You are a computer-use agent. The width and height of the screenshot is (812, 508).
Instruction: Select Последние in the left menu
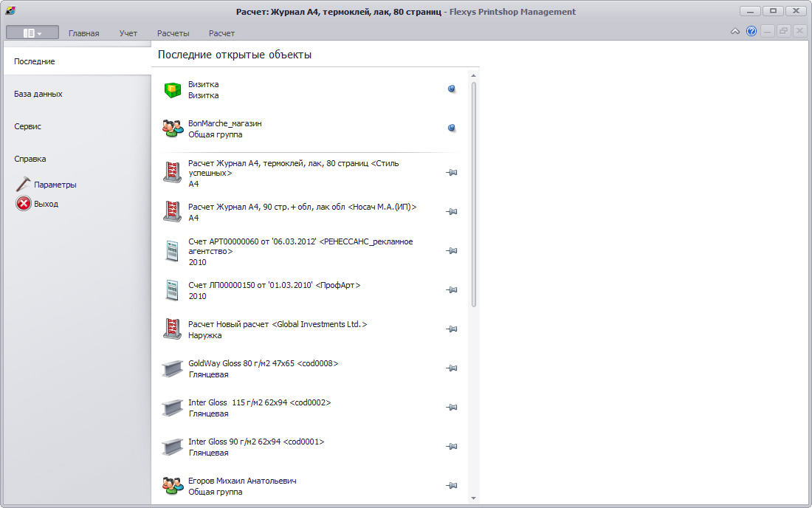[78, 61]
